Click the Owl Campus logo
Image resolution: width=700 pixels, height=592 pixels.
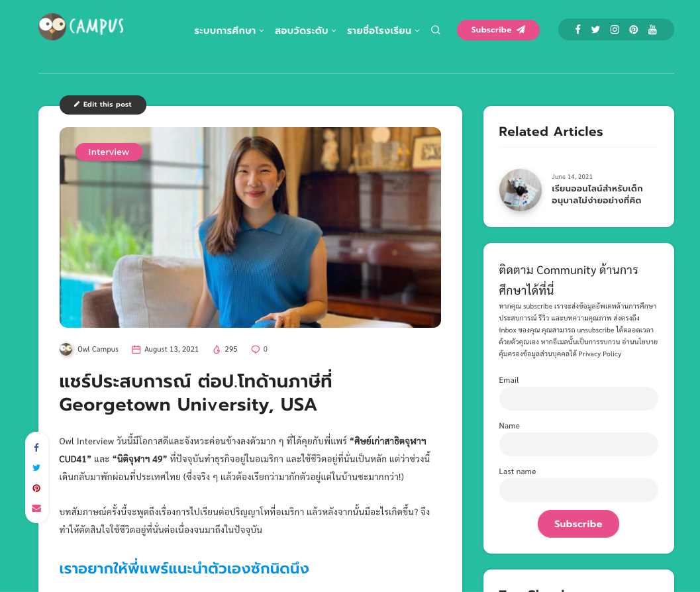tap(81, 26)
